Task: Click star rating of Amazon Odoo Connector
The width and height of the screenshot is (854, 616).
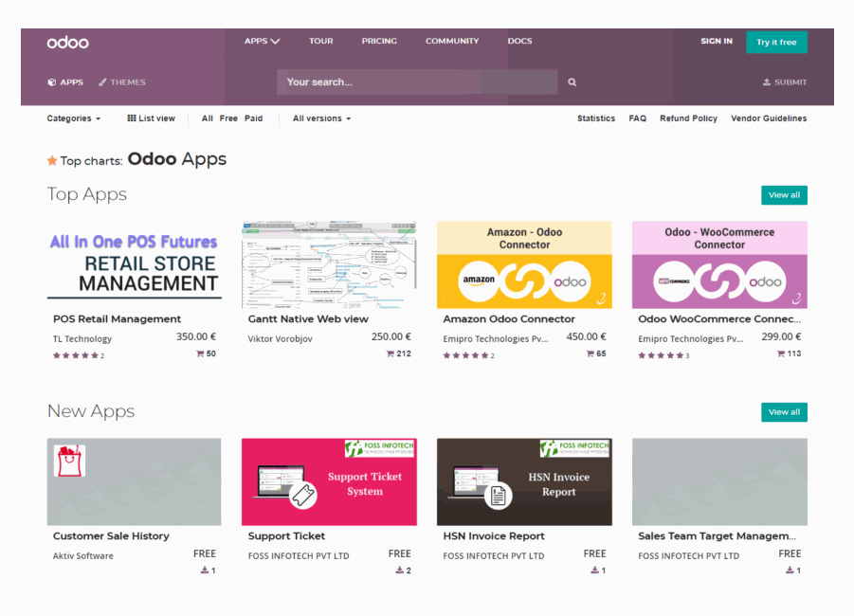Action: 465,355
